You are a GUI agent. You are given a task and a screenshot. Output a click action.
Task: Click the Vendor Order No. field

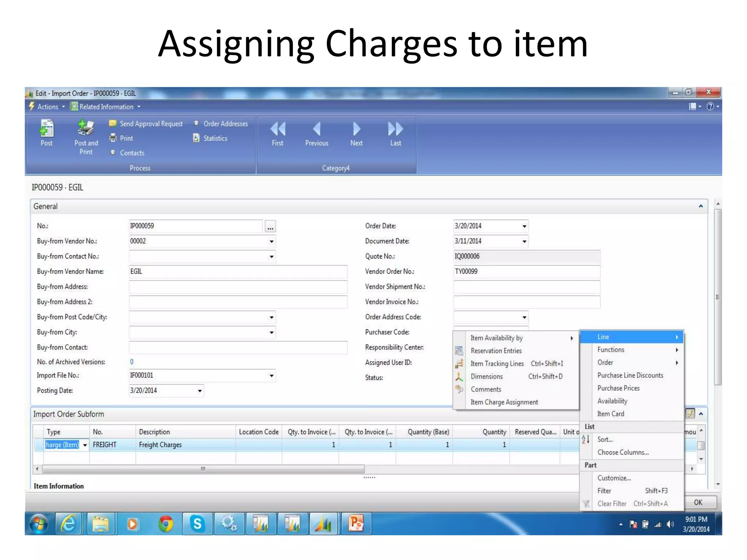click(526, 272)
